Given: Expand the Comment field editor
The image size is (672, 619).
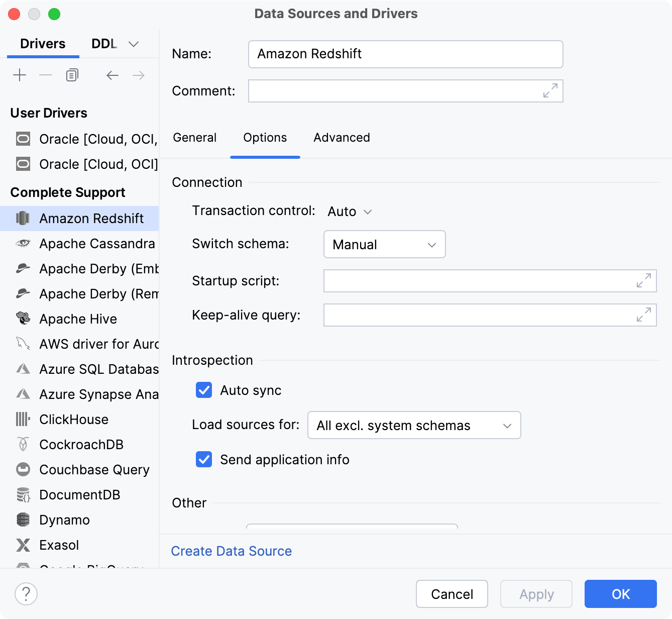Looking at the screenshot, I should (x=550, y=91).
